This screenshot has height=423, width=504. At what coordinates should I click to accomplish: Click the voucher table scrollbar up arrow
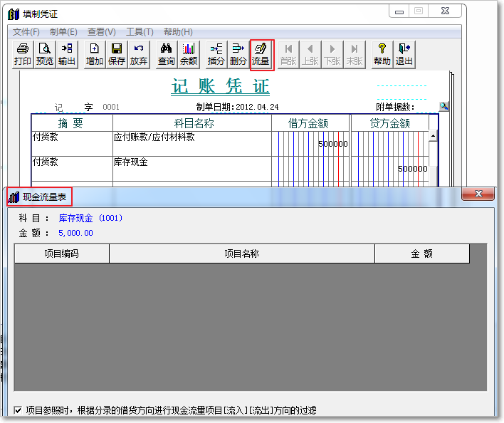coord(433,135)
